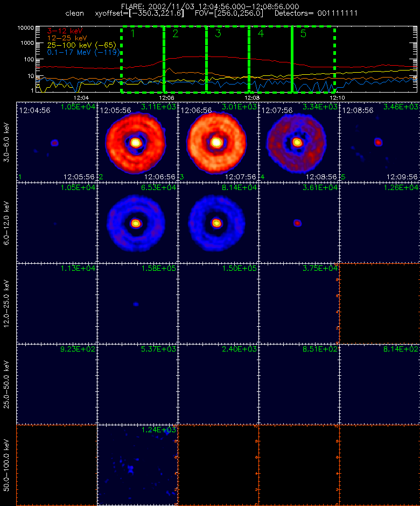
Task: Click the 6.53E+04 peak value label
Action: pyautogui.click(x=158, y=187)
